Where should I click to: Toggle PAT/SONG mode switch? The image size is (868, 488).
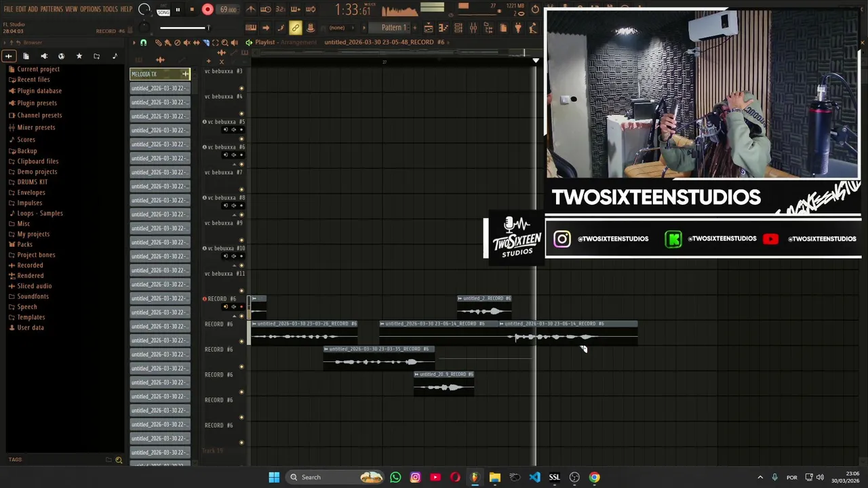point(163,10)
